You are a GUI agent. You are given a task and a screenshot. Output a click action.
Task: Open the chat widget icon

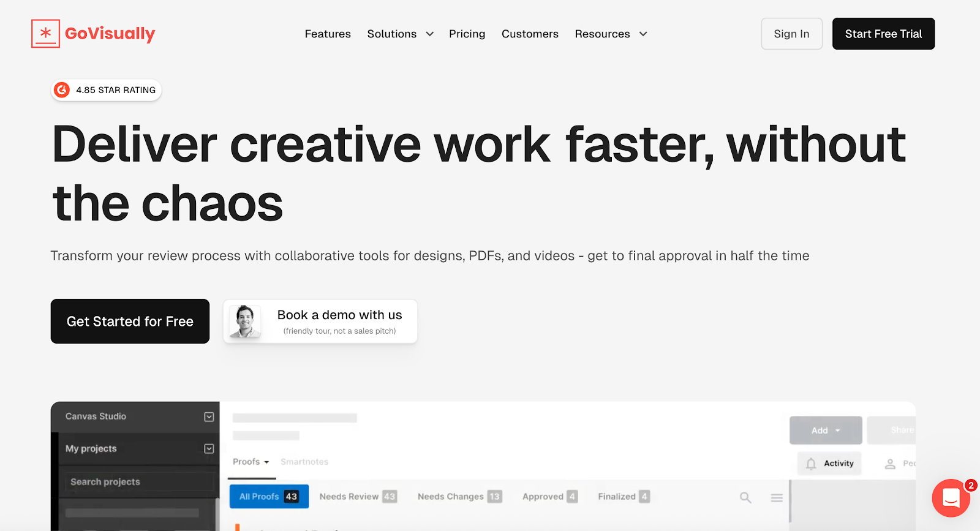[951, 498]
